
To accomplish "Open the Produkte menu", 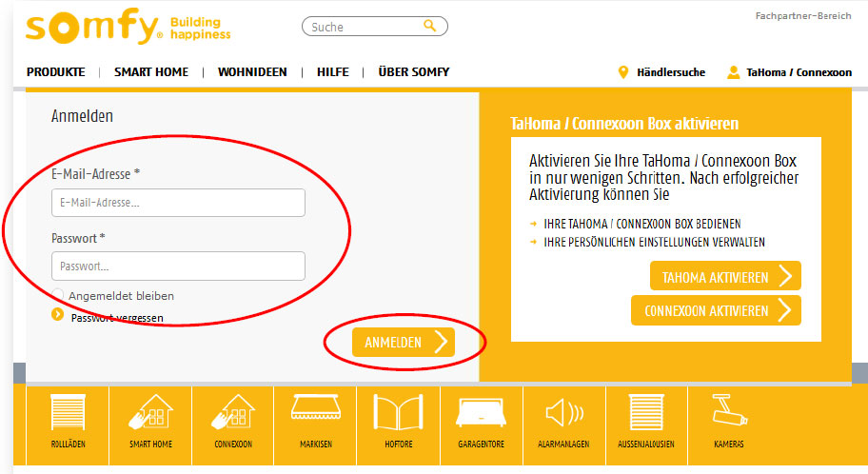I will (x=56, y=72).
